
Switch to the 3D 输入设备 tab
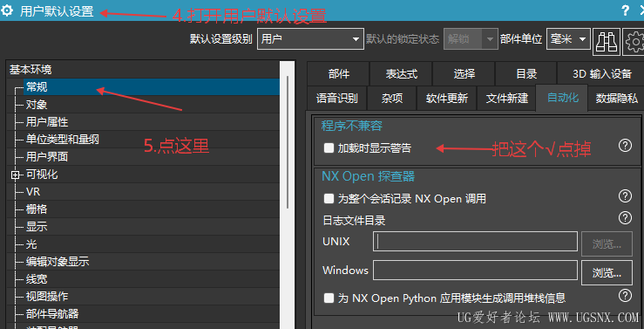(601, 74)
